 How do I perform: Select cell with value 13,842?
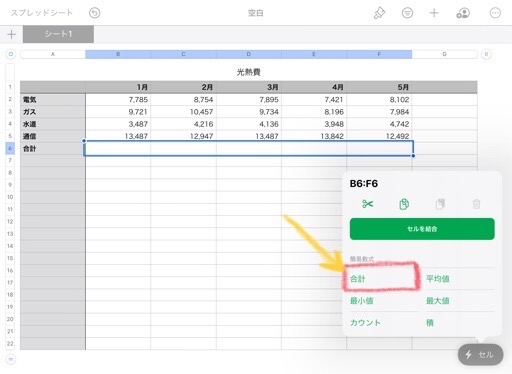pos(314,136)
